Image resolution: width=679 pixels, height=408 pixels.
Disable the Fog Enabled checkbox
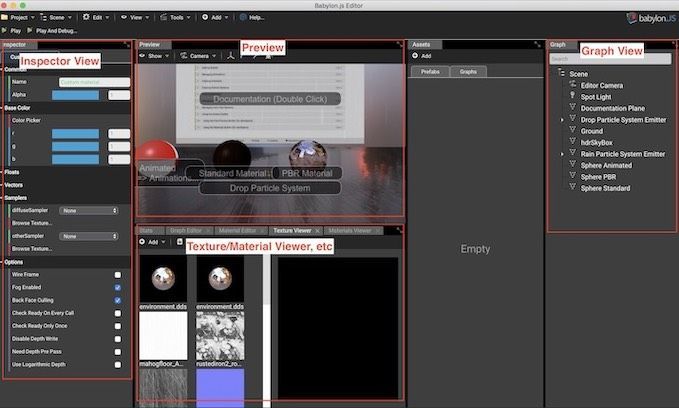(118, 288)
